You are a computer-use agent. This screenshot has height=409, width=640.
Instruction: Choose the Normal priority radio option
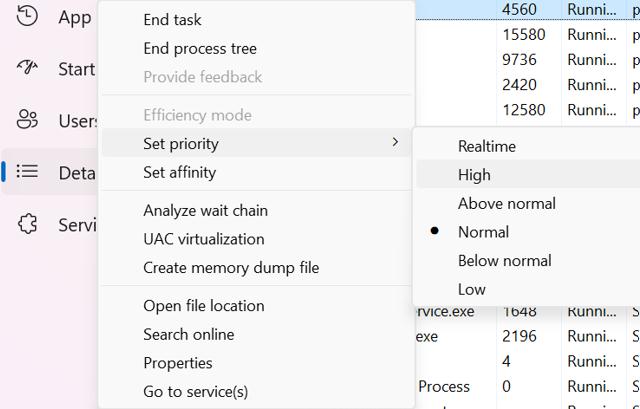[x=483, y=232]
